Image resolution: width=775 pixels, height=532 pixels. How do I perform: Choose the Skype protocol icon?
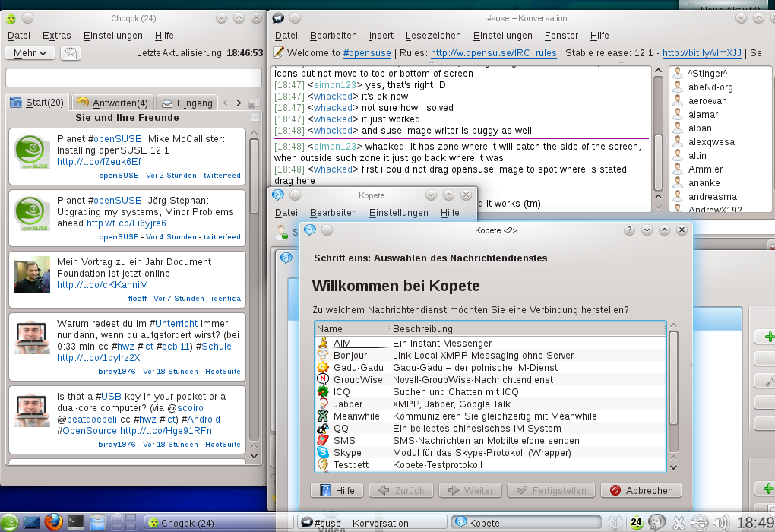point(323,452)
